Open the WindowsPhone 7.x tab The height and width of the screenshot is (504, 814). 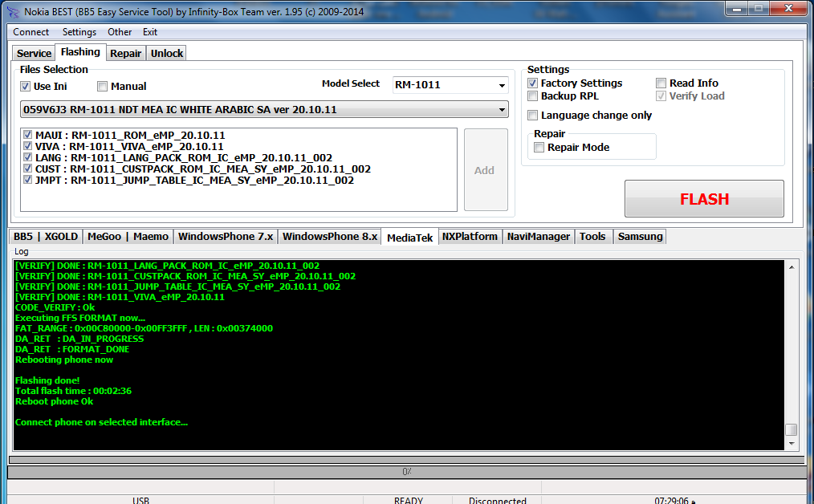226,237
